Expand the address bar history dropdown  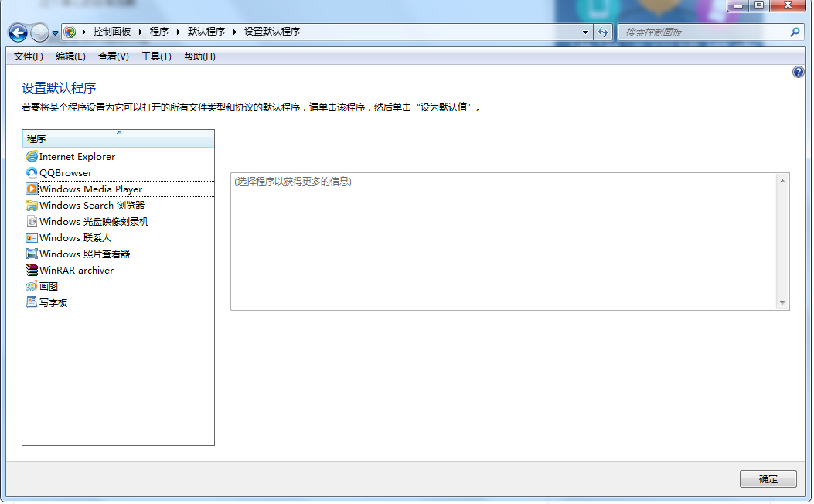click(x=585, y=32)
